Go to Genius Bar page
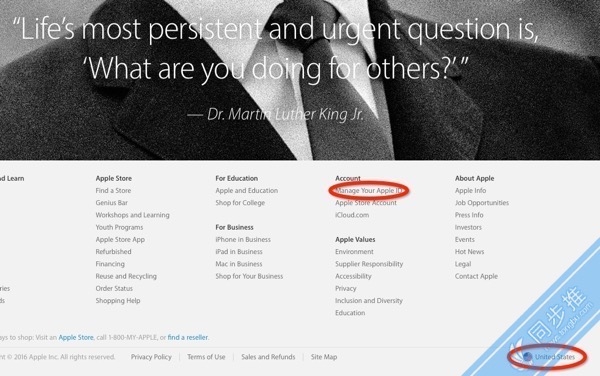Screen dimensions: 600x376 pyautogui.click(x=112, y=203)
